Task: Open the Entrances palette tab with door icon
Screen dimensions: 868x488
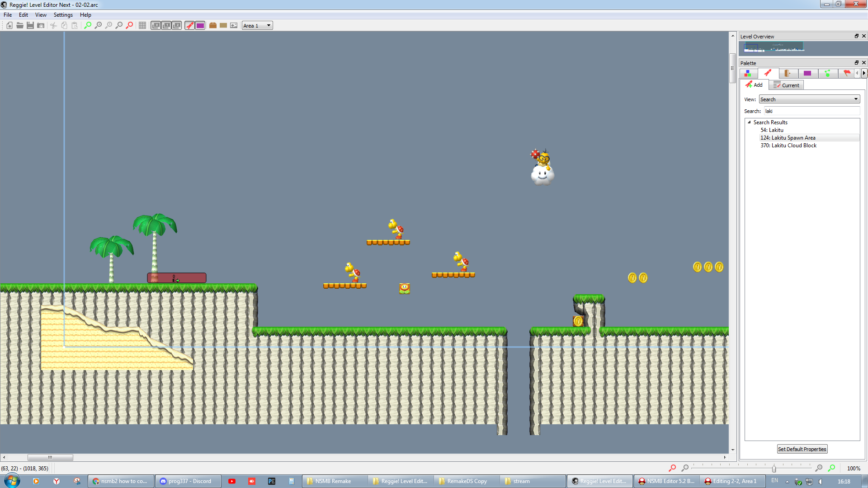Action: coord(787,73)
